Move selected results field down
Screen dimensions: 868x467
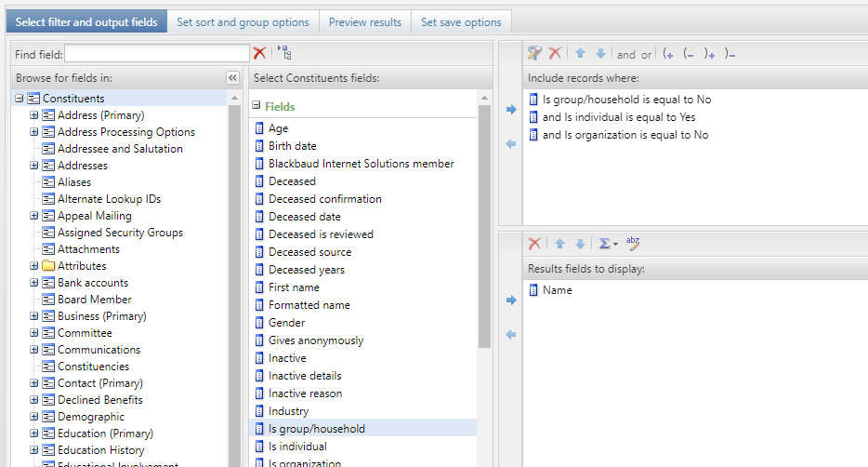point(580,243)
